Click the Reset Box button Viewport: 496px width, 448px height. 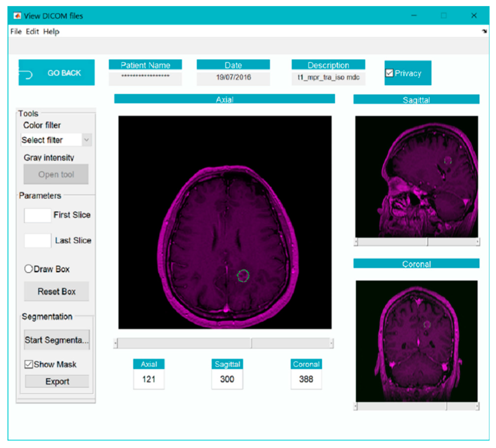(56, 291)
